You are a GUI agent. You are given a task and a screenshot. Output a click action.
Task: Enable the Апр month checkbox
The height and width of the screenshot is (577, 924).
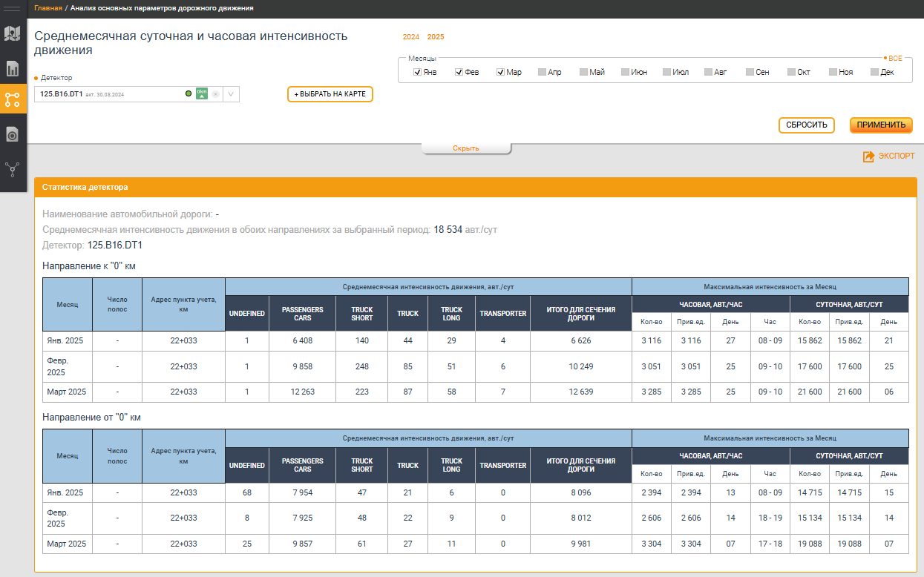[543, 72]
